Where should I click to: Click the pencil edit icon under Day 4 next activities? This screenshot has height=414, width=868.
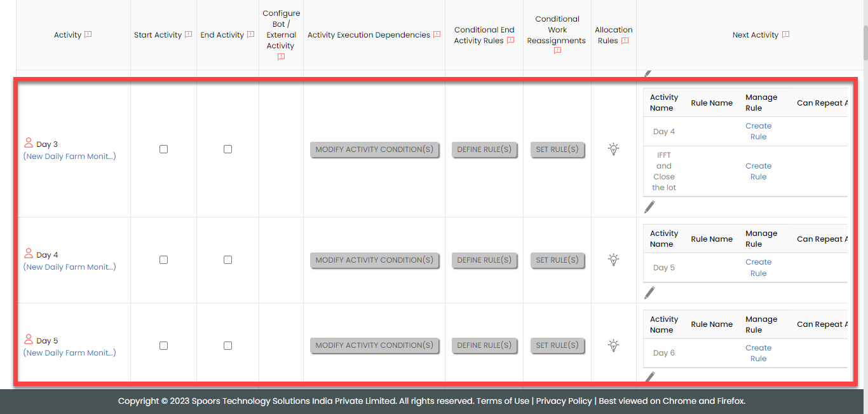tap(649, 293)
